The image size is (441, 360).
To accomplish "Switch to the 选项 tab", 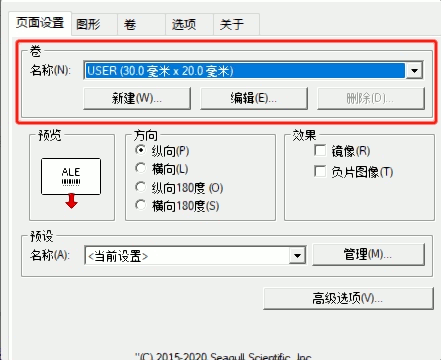I will 189,24.
